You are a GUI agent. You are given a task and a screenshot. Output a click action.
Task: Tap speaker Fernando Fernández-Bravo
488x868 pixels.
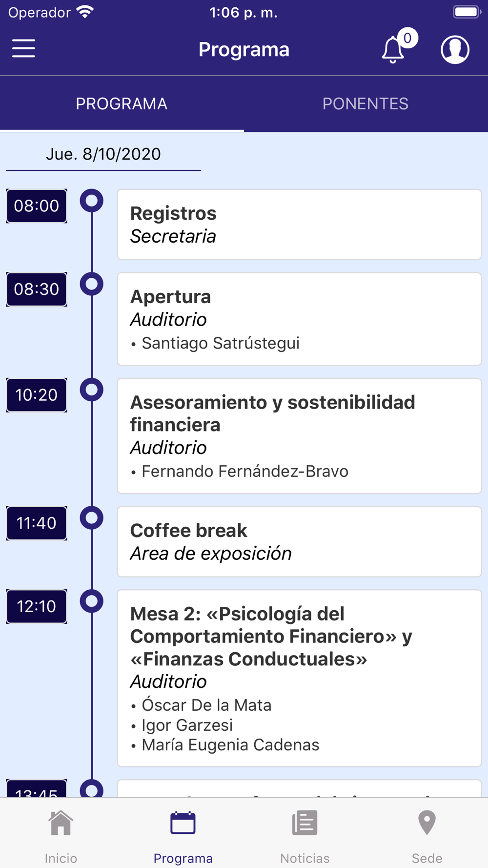[x=245, y=472]
